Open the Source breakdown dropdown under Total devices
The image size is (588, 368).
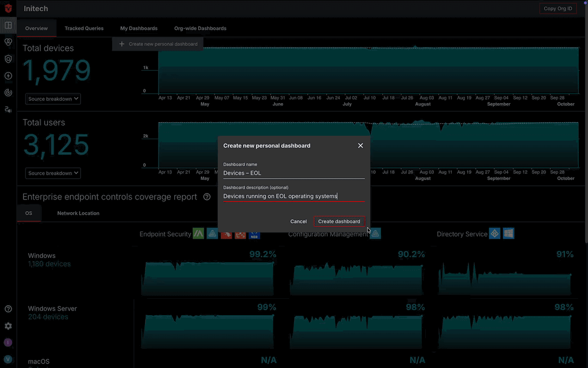(52, 99)
